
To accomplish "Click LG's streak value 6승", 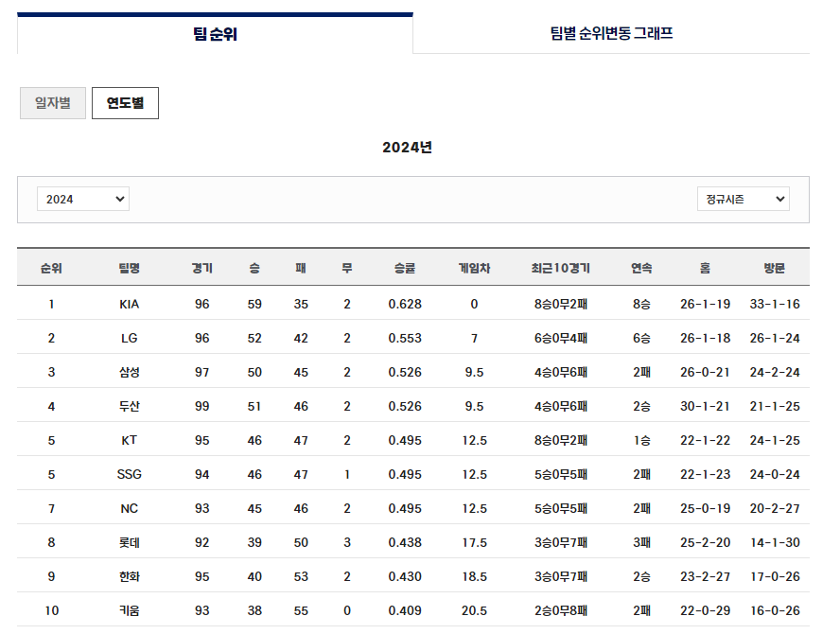I will point(641,338).
